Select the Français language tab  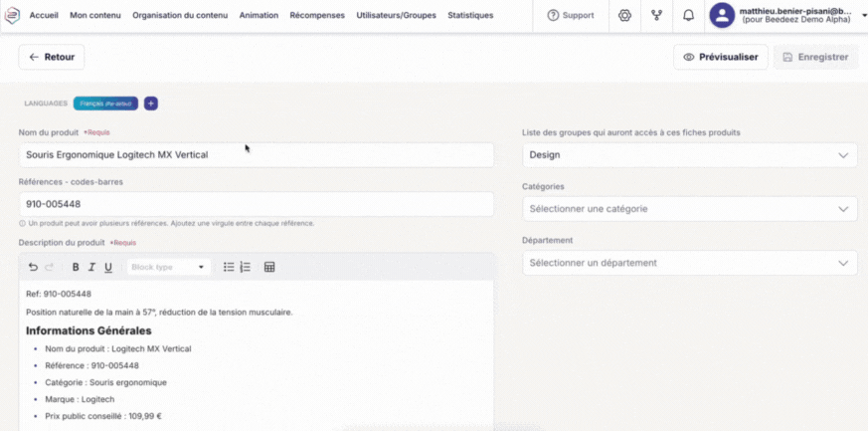click(105, 104)
